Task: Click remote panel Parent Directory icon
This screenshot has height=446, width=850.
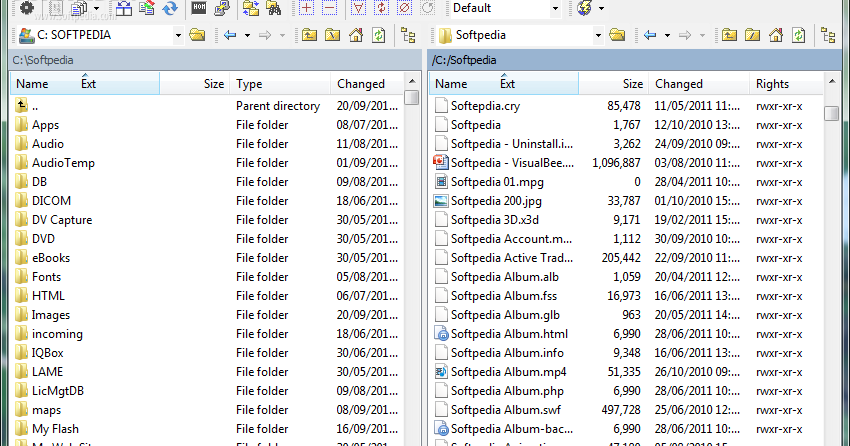Action: coord(730,35)
